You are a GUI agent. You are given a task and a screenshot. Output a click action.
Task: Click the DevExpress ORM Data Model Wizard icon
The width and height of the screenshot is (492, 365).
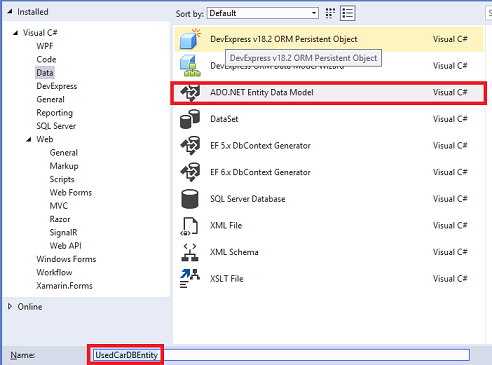(190, 66)
